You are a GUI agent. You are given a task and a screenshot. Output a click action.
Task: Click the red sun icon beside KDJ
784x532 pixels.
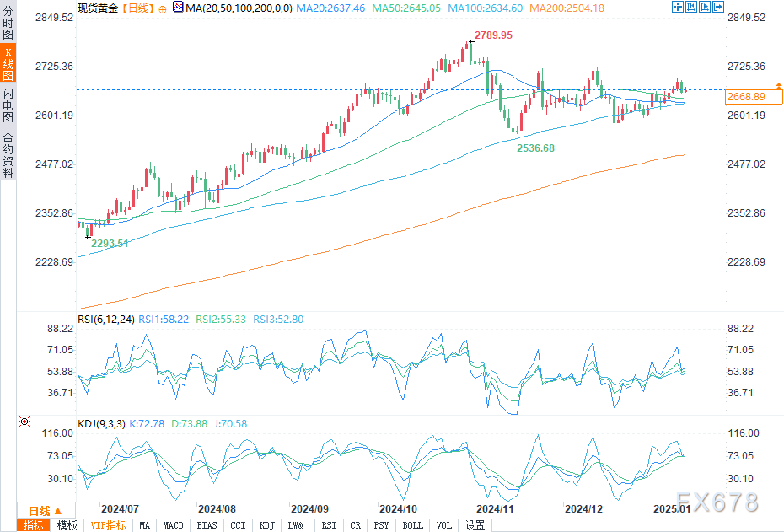(x=24, y=422)
